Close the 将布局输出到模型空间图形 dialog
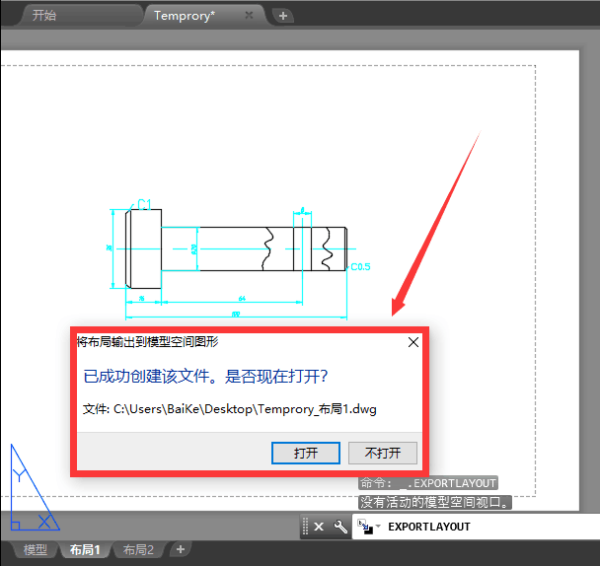This screenshot has height=566, width=600. click(x=413, y=342)
